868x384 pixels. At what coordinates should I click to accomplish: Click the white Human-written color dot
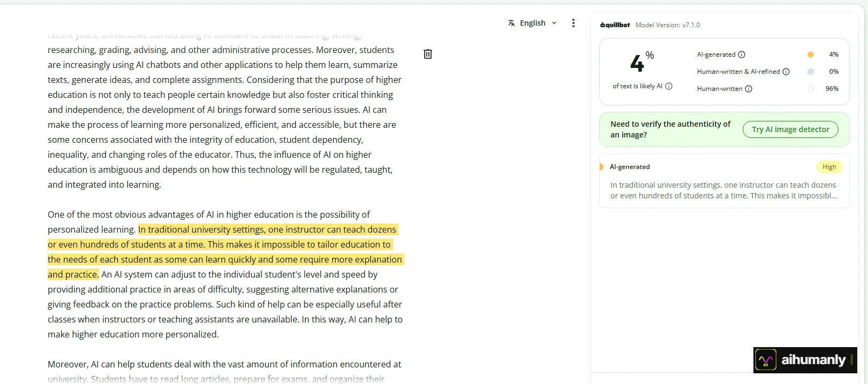click(811, 89)
